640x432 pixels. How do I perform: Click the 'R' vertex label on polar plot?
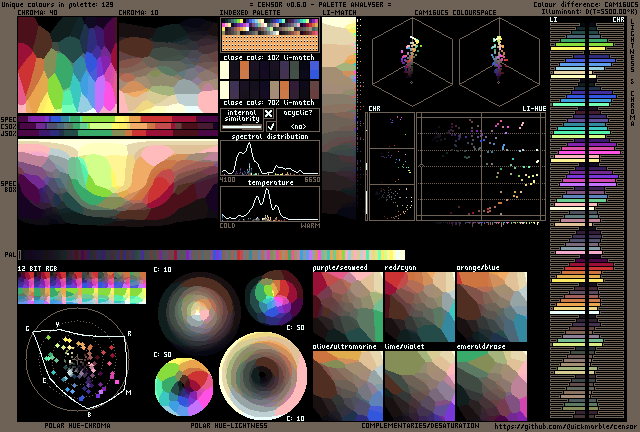[x=129, y=334]
